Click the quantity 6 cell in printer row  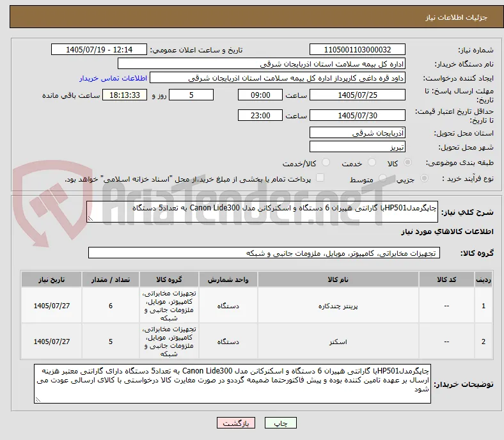coord(111,305)
